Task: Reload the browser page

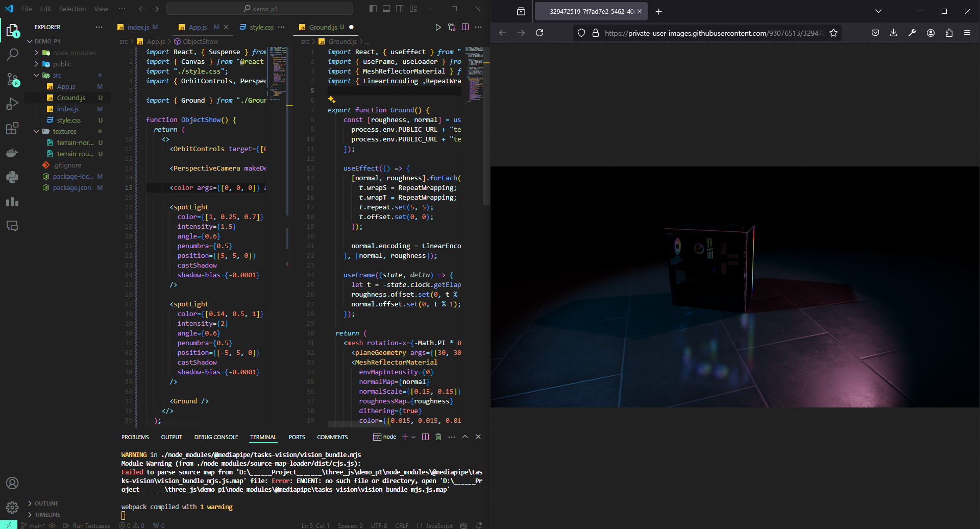Action: click(x=540, y=33)
